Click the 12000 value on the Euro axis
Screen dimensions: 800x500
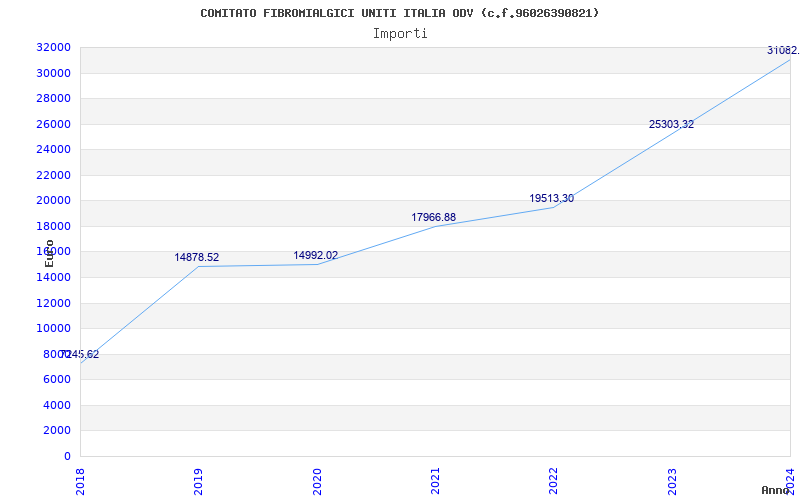pyautogui.click(x=53, y=303)
